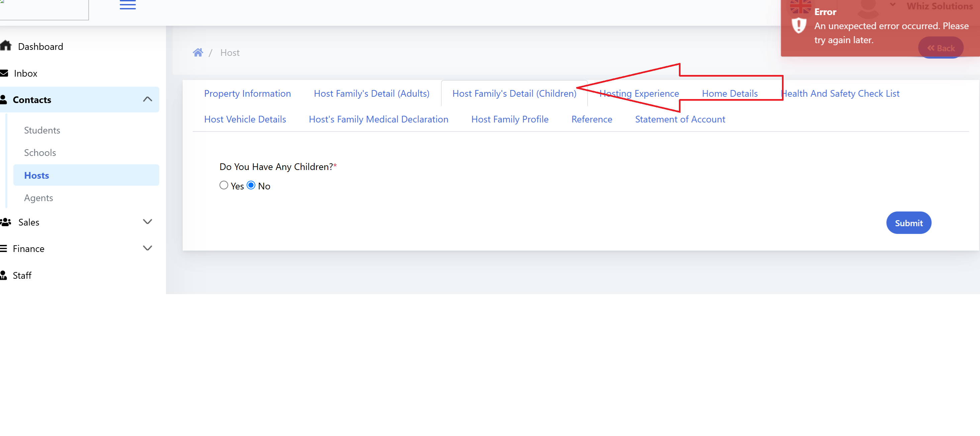
Task: Open Agents in the sidebar
Action: pos(38,198)
